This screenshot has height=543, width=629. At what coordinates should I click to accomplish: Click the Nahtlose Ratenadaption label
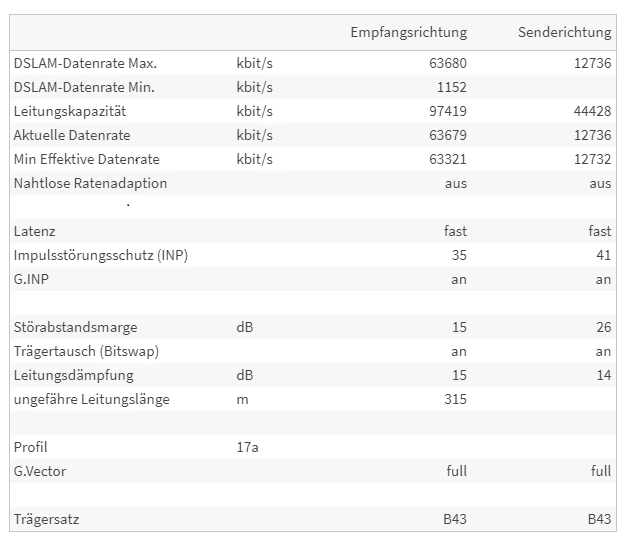tap(91, 183)
